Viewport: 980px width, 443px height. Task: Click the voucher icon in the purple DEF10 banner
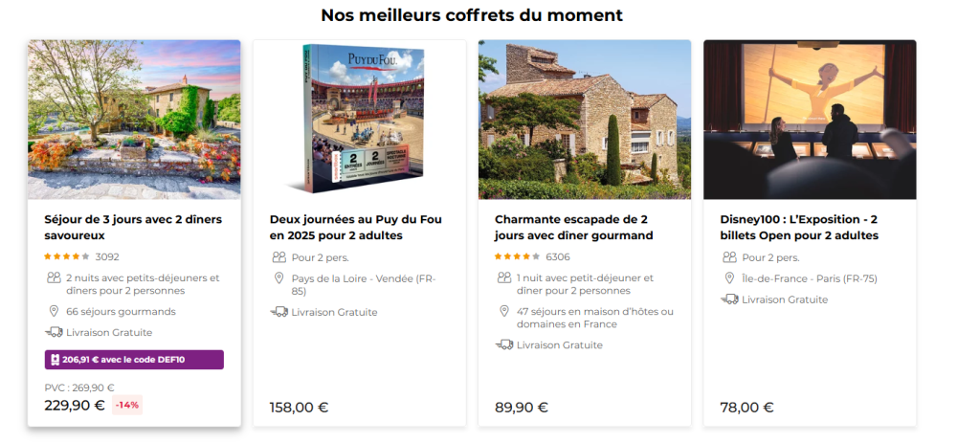point(55,360)
